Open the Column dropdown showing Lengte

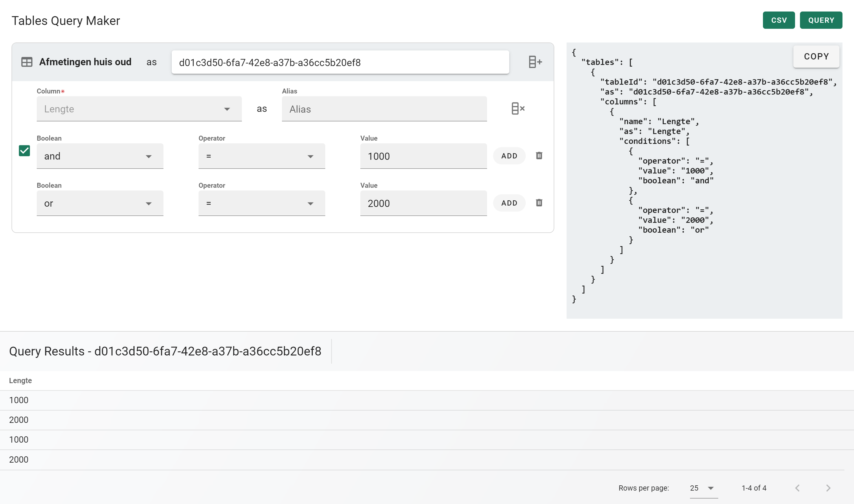pos(139,109)
